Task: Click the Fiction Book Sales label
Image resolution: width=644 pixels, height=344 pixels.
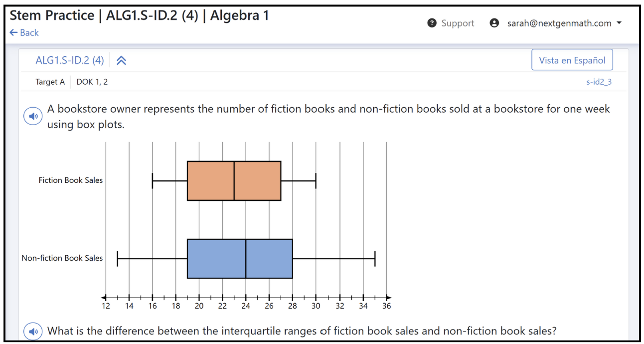Action: [x=71, y=180]
